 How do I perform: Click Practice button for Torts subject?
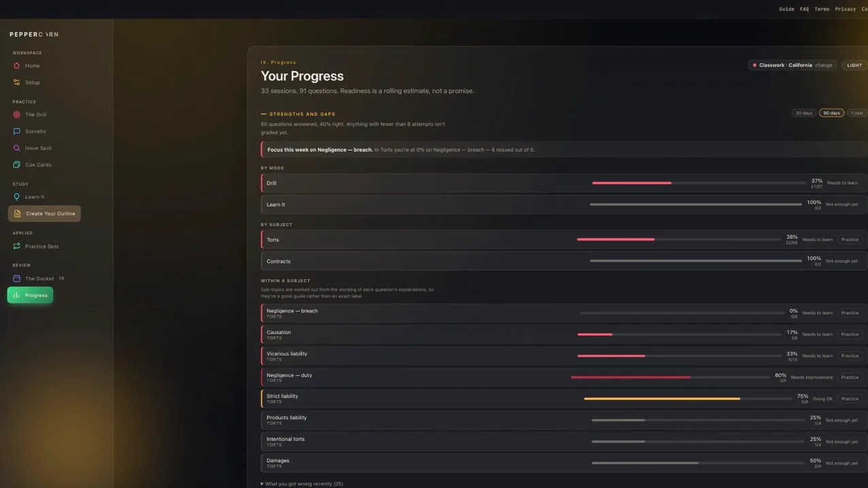[x=850, y=240]
